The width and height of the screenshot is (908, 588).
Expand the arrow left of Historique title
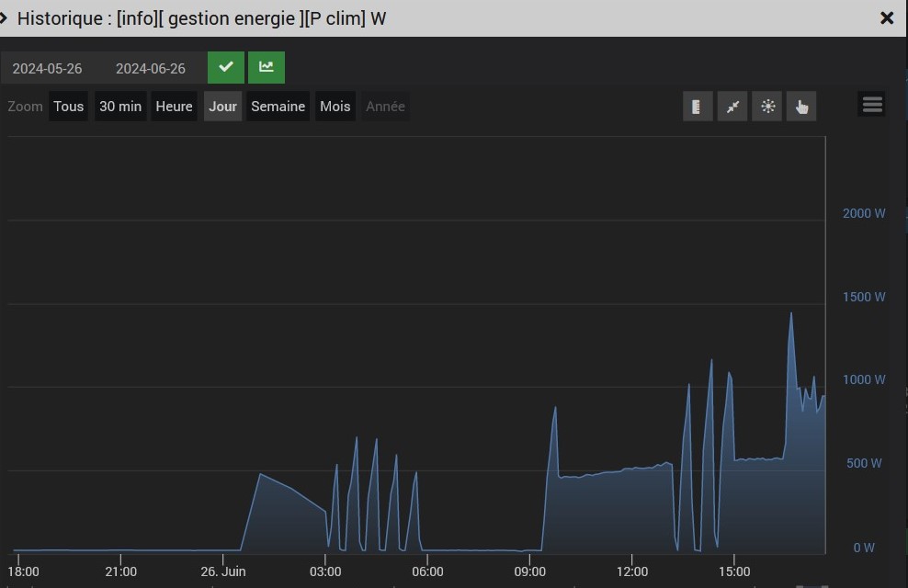tap(5, 18)
